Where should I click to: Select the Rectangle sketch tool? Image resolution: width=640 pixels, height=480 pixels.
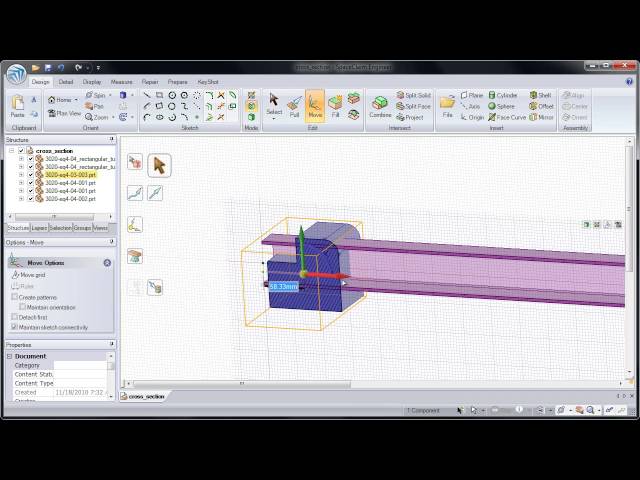(160, 95)
